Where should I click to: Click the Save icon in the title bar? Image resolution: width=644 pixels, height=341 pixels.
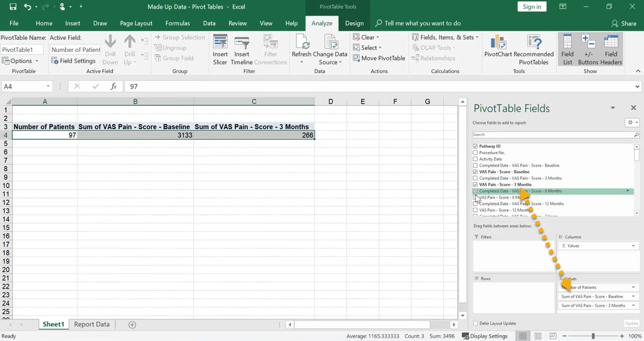(x=13, y=7)
